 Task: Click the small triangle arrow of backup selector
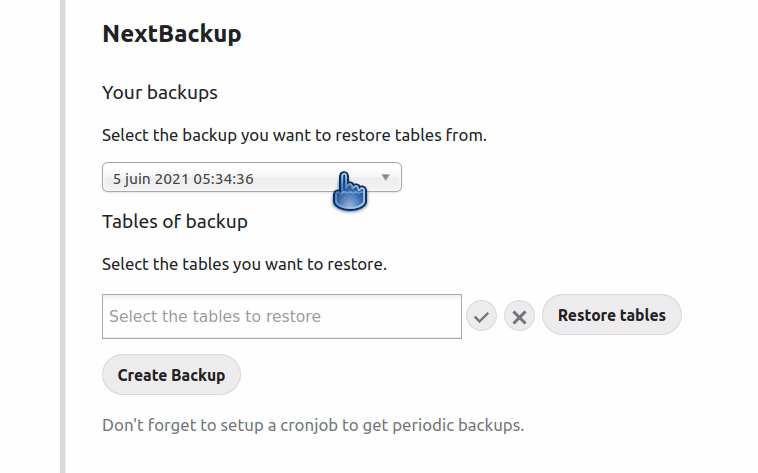pyautogui.click(x=385, y=177)
